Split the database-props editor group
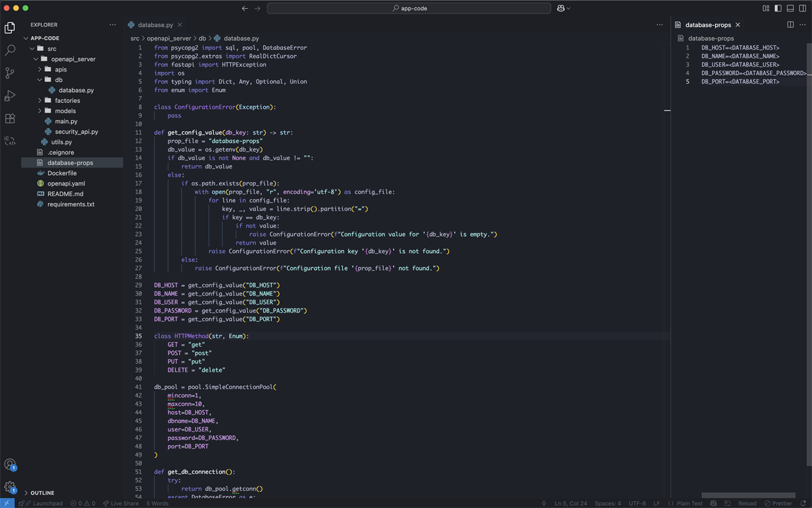812x508 pixels. pos(790,25)
